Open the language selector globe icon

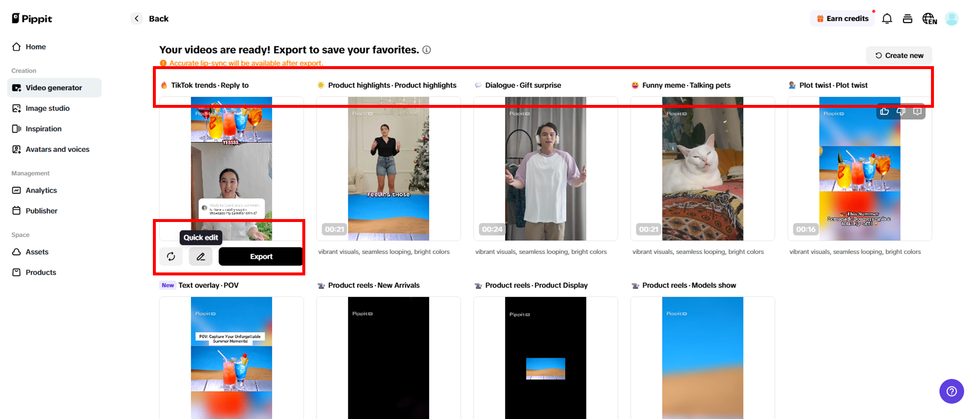click(929, 19)
